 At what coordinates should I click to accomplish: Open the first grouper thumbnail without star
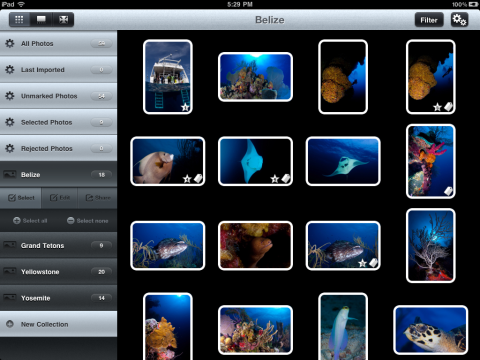pos(168,245)
